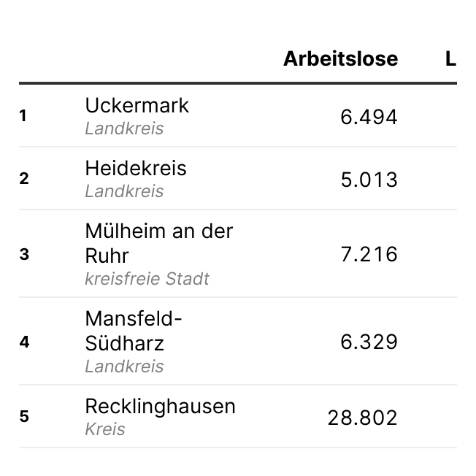476x476 pixels.
Task: Click rank number 5 beside Recklinghausen
Action: click(24, 417)
